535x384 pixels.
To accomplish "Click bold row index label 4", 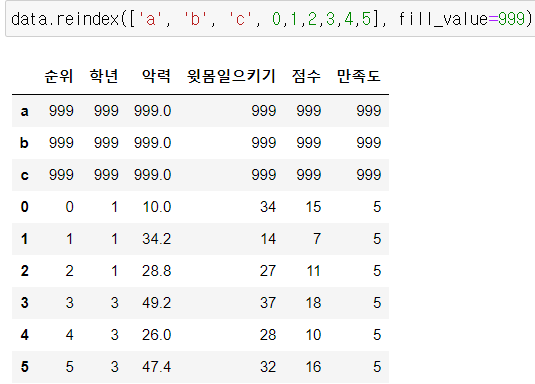I will (24, 335).
